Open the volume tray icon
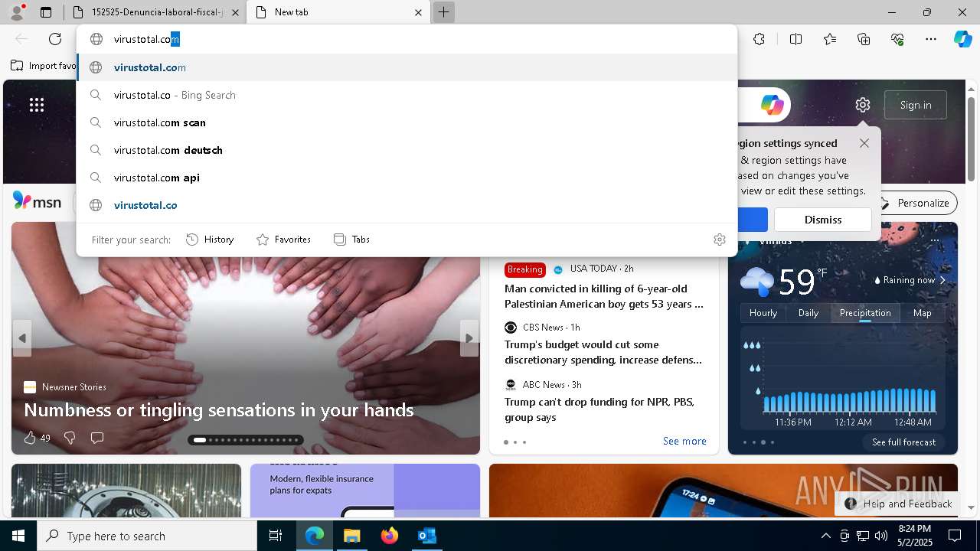The height and width of the screenshot is (551, 980). pyautogui.click(x=880, y=536)
